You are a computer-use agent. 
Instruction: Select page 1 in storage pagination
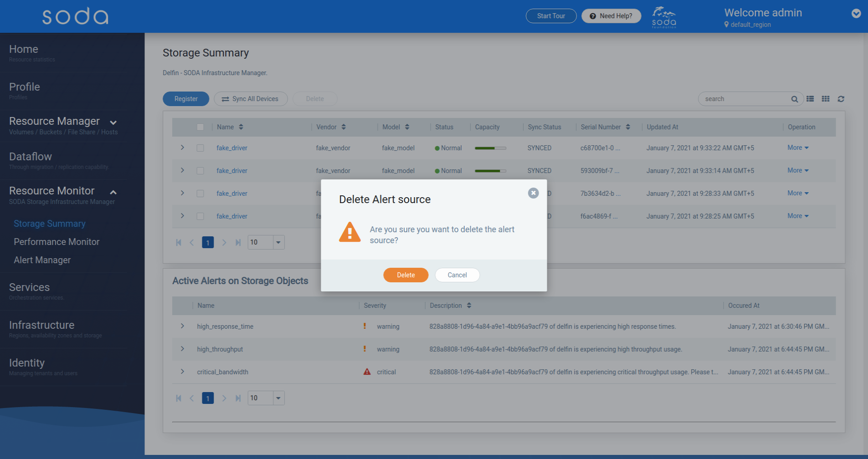pyautogui.click(x=208, y=243)
